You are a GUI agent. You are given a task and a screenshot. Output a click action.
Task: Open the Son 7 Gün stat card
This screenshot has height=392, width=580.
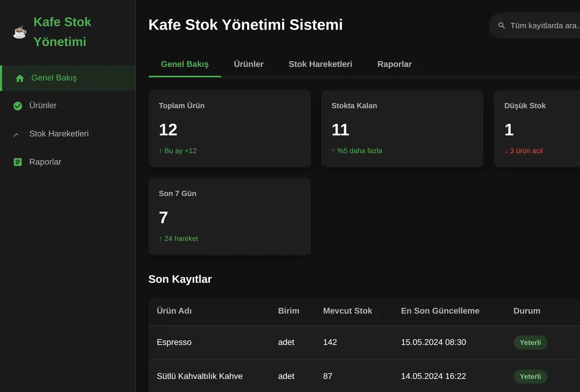click(x=230, y=217)
